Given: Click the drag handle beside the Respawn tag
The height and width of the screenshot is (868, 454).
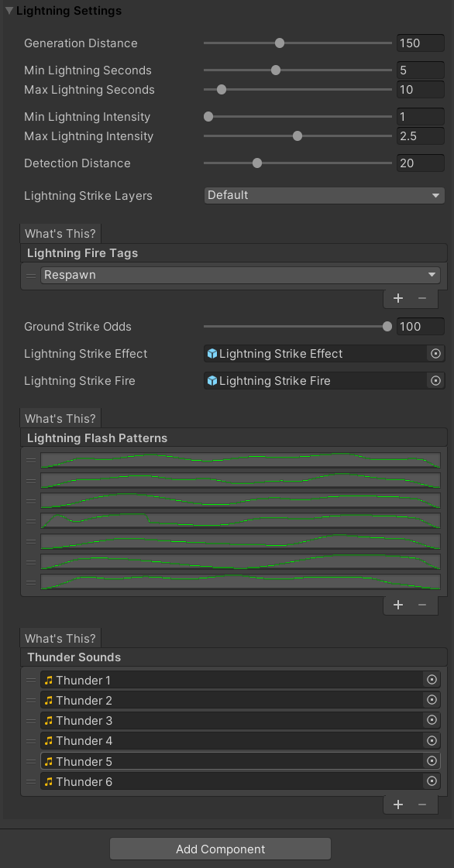Looking at the screenshot, I should coord(29,274).
